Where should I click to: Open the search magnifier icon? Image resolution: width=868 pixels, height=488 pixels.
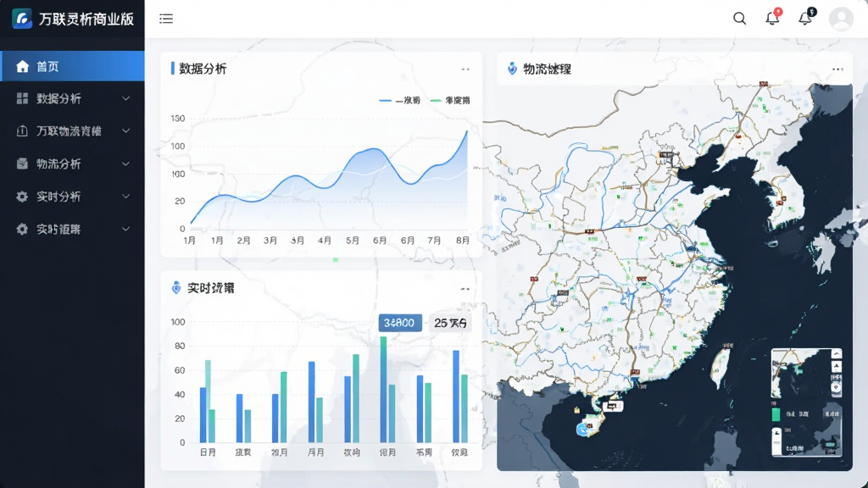(x=739, y=19)
